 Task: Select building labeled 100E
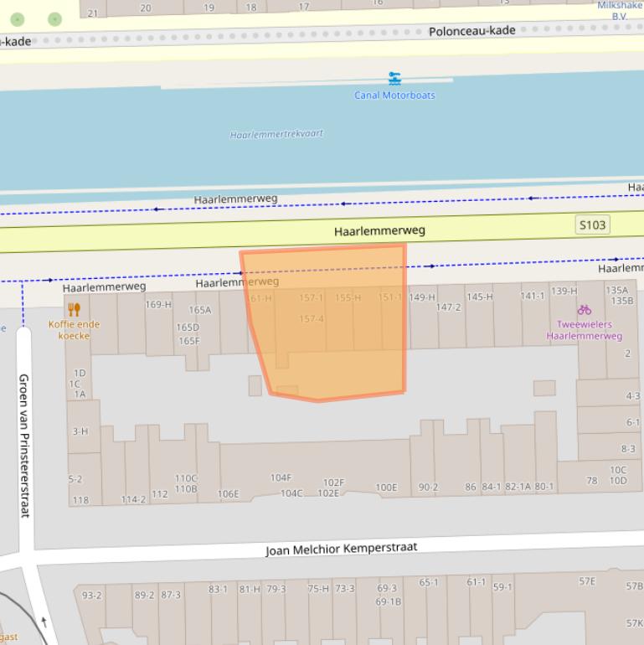pyautogui.click(x=386, y=488)
